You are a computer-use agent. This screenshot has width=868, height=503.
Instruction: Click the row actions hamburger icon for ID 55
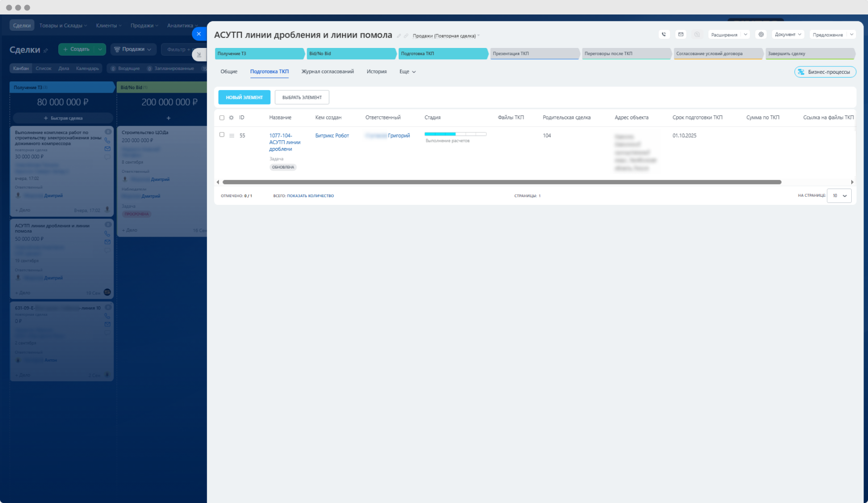(232, 136)
